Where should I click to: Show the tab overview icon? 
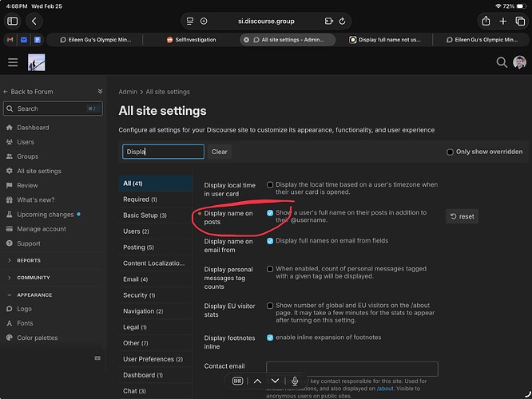[520, 21]
